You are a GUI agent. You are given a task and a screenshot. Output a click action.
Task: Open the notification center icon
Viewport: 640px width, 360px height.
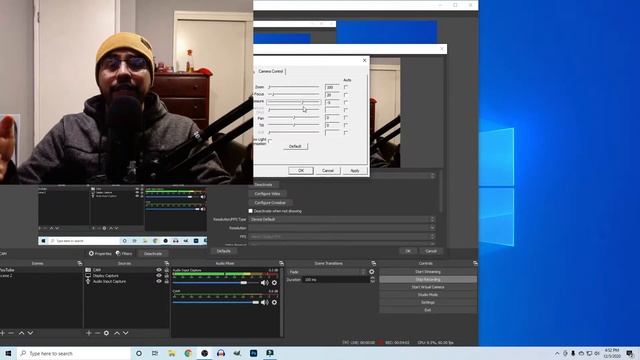[x=630, y=353]
